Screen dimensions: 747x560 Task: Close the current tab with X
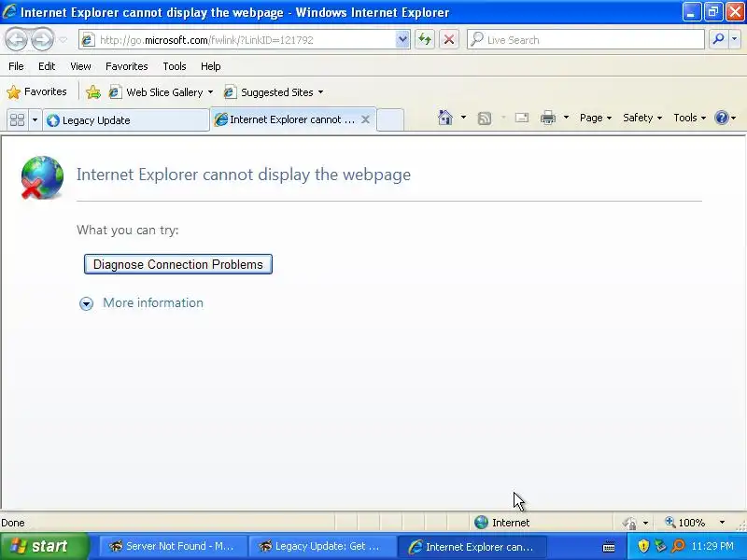(x=365, y=119)
